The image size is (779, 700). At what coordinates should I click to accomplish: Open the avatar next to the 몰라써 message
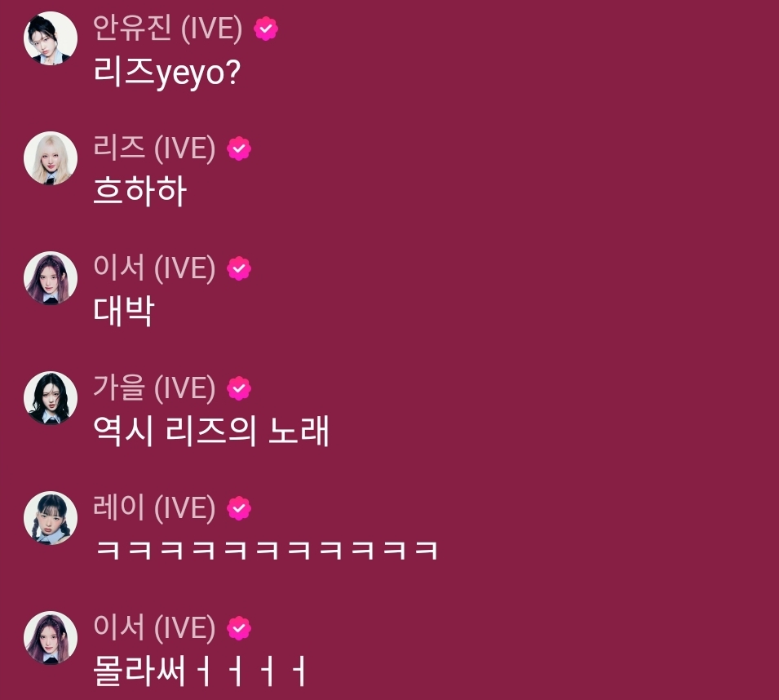(51, 638)
